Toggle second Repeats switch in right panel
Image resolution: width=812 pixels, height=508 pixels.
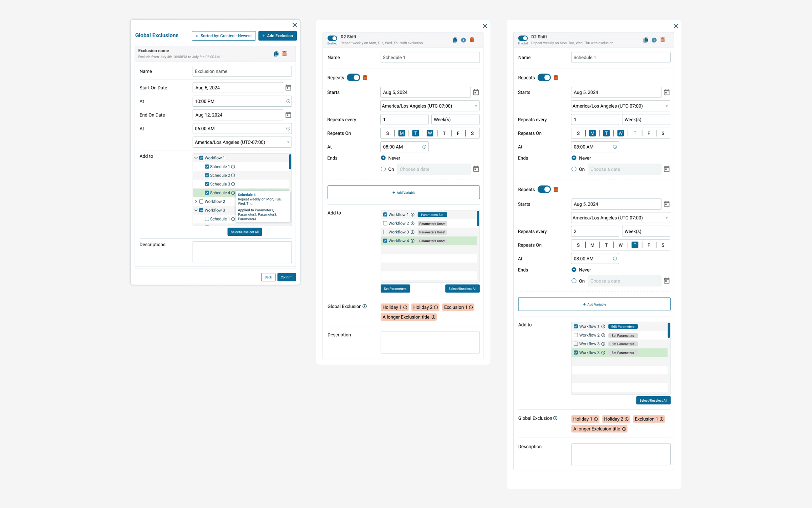[544, 189]
